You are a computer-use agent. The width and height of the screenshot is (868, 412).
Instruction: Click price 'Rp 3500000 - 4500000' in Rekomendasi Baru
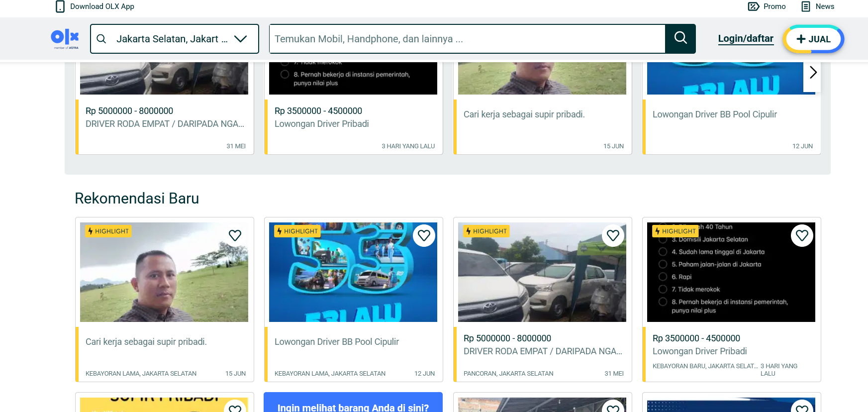696,338
